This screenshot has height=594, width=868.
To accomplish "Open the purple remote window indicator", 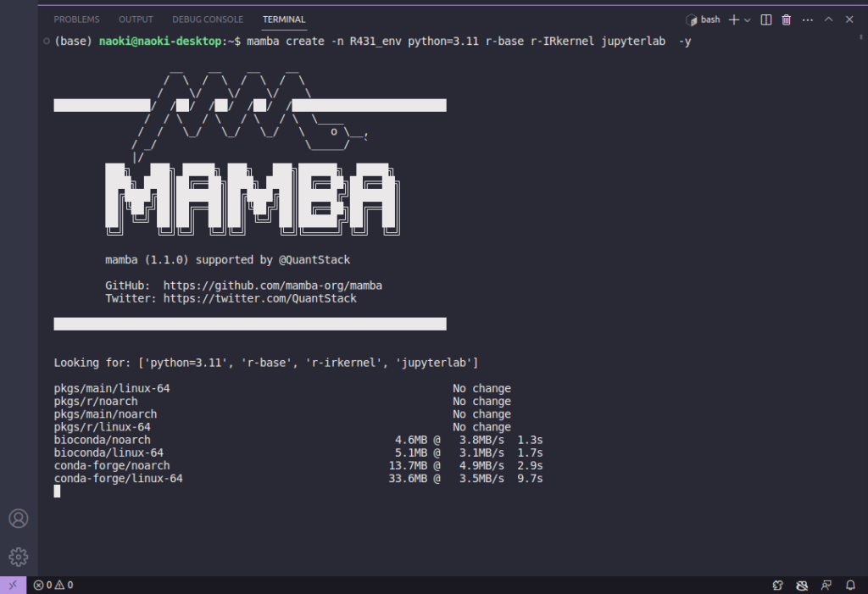I will [x=13, y=586].
